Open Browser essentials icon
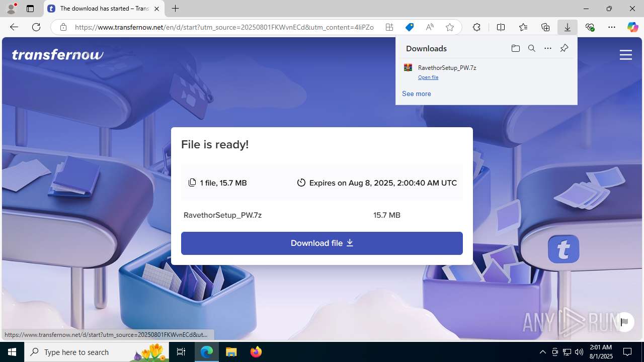 click(590, 27)
